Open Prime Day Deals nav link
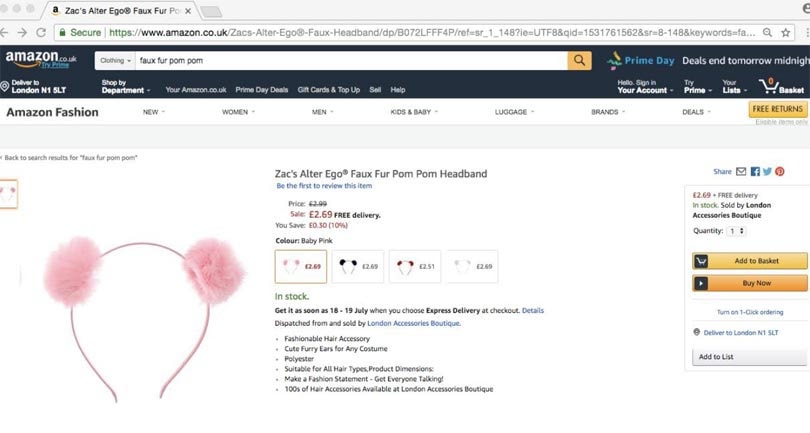810x433 pixels. [261, 90]
